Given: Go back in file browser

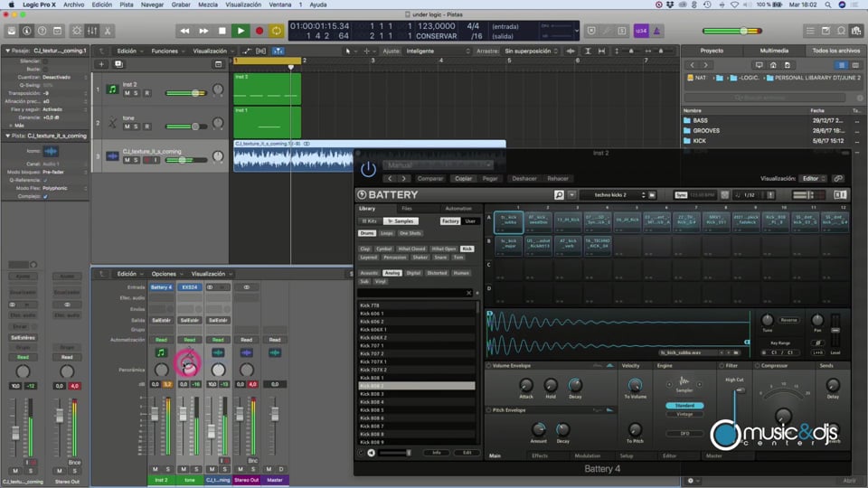Looking at the screenshot, I should (692, 65).
